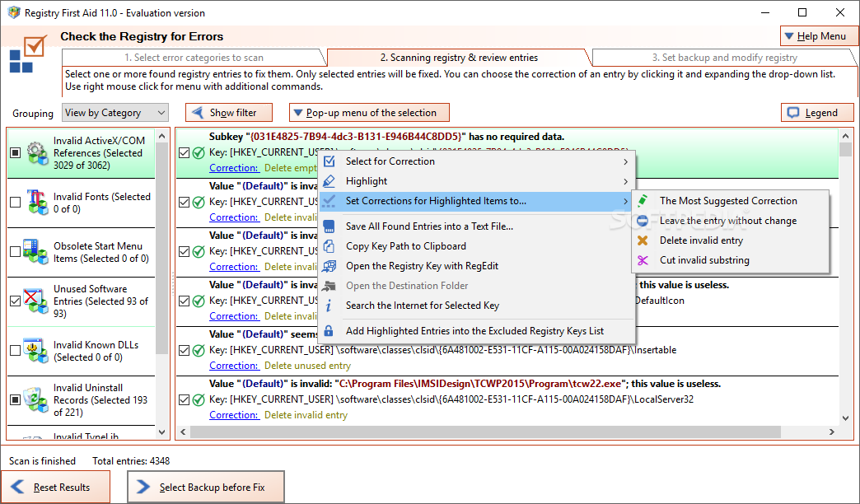Click the Registry First Aid title bar icon
This screenshot has height=504, width=860.
tap(14, 12)
